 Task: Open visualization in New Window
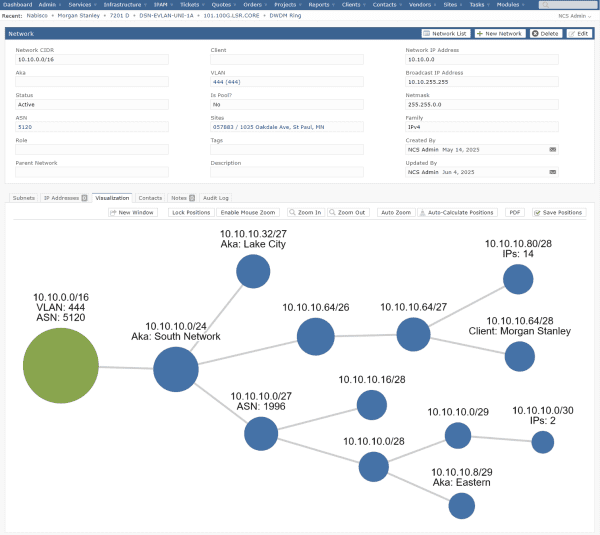[x=133, y=213]
